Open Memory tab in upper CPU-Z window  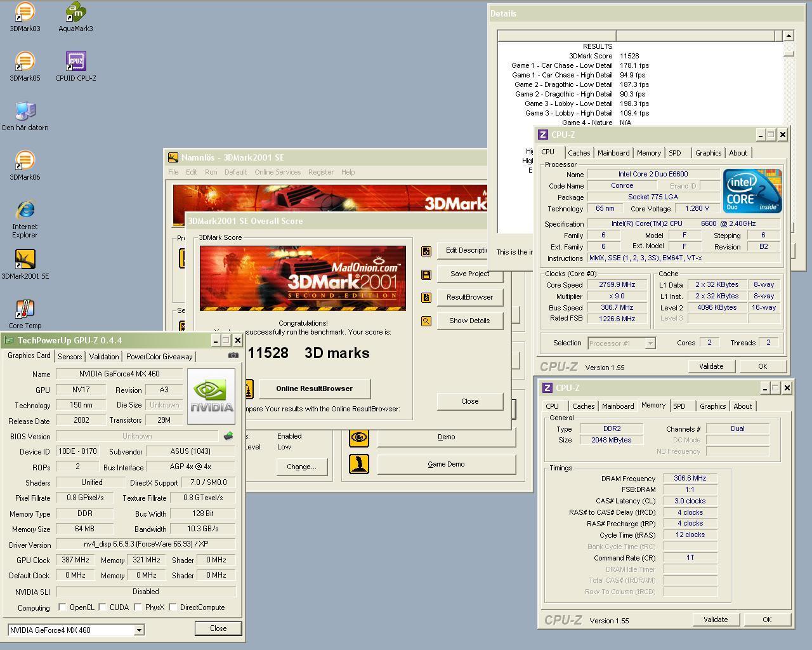[649, 153]
